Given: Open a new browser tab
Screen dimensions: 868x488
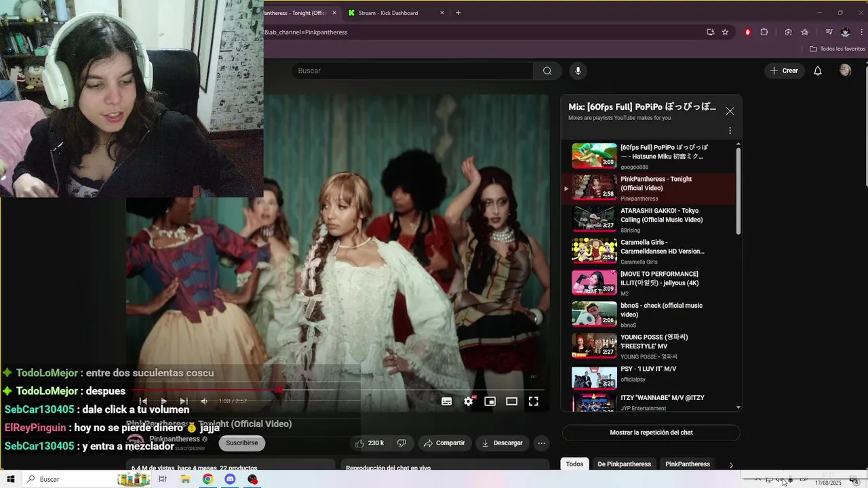Looking at the screenshot, I should point(458,13).
